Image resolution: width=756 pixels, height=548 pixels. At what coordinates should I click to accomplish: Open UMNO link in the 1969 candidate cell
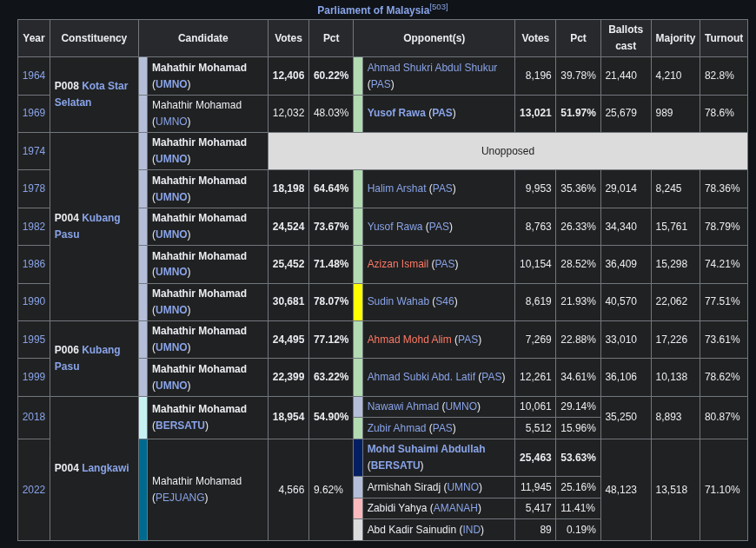coord(171,122)
